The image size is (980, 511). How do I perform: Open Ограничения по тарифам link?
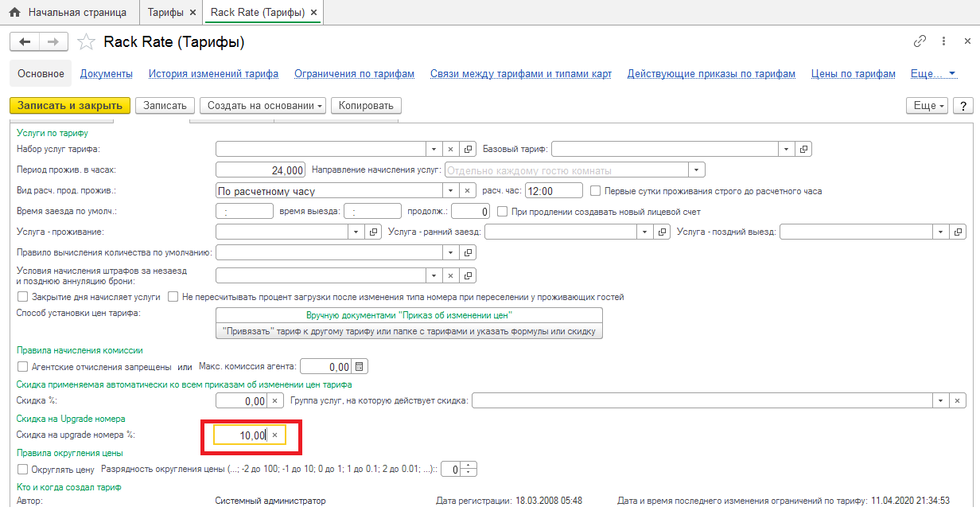click(x=354, y=73)
